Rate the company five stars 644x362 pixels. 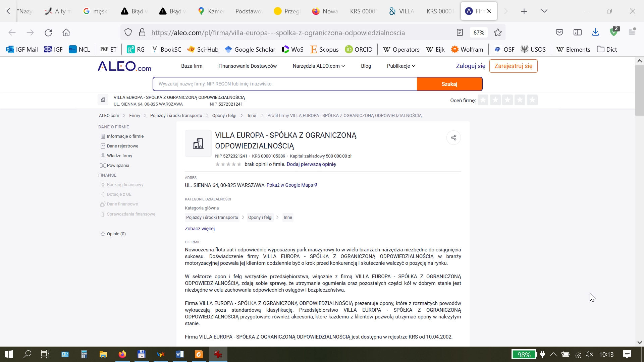point(532,100)
